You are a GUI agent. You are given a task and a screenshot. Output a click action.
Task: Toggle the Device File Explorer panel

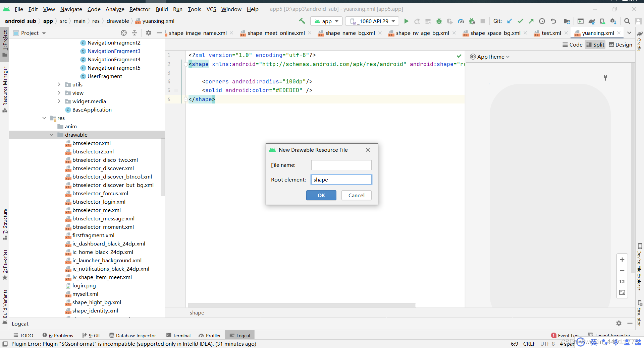(x=640, y=267)
